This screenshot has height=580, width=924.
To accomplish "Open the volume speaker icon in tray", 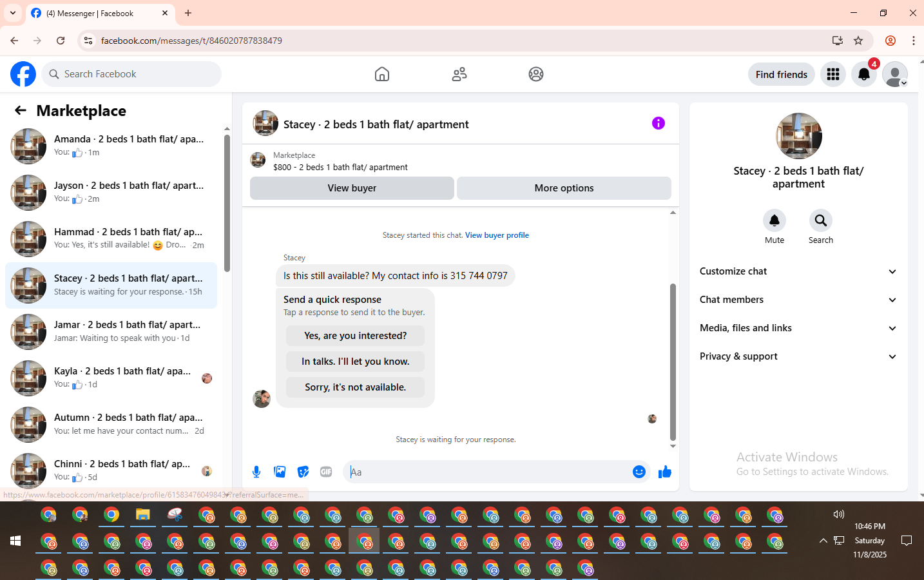I will pos(838,514).
